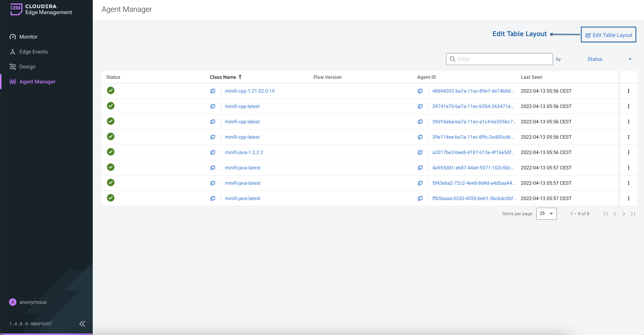Go to next page arrow
The image size is (644, 335).
(624, 214)
